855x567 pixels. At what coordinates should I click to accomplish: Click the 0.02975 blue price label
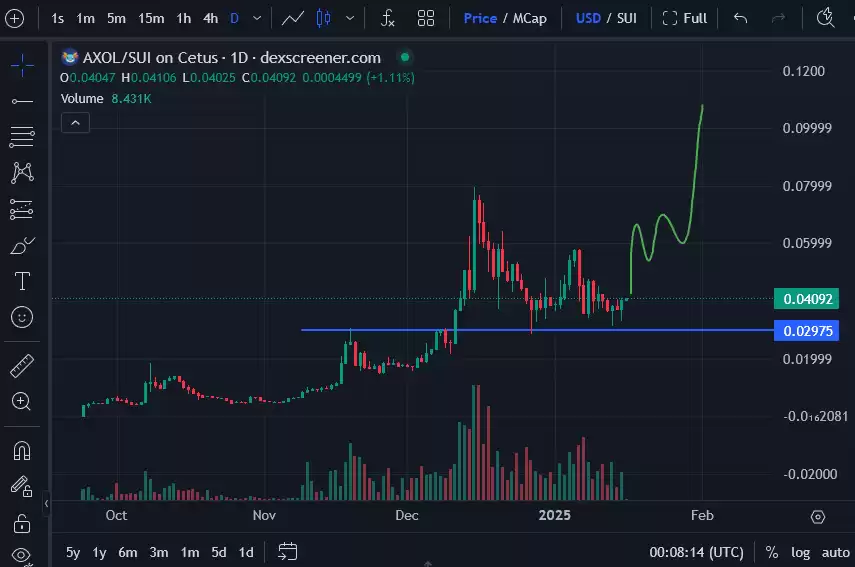click(x=806, y=331)
